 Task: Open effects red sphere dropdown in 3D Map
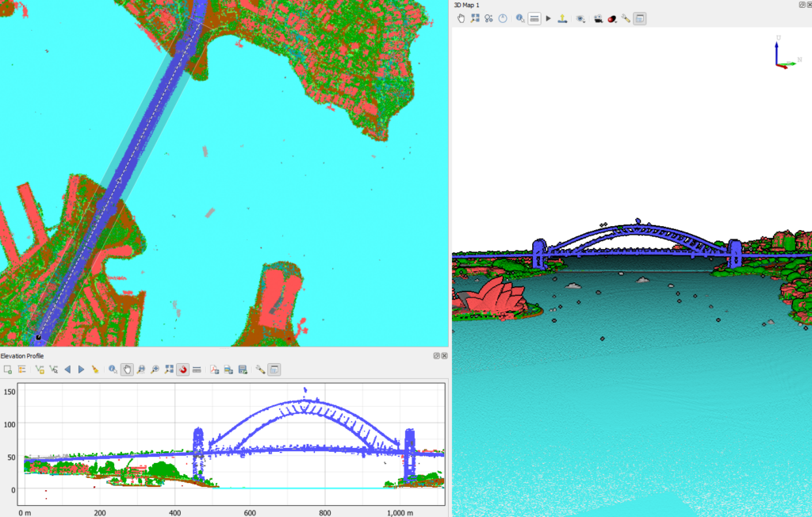[x=612, y=19]
